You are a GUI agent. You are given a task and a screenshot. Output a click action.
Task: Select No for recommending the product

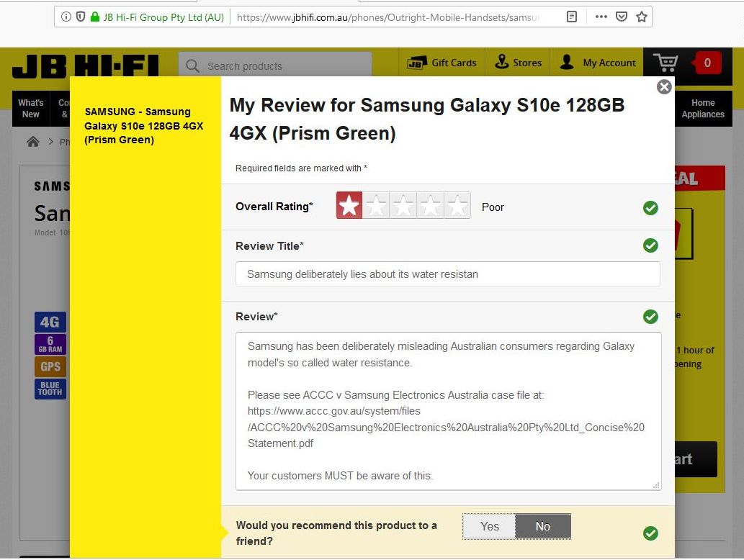coord(543,526)
